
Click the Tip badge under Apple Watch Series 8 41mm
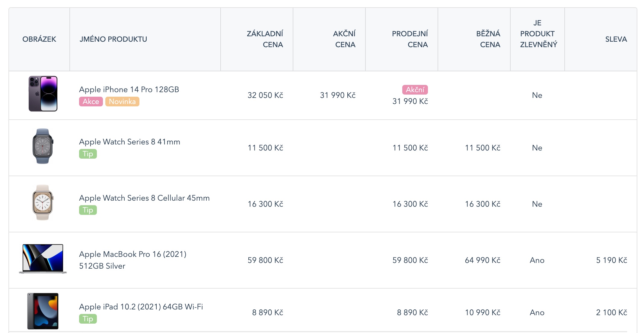(88, 154)
